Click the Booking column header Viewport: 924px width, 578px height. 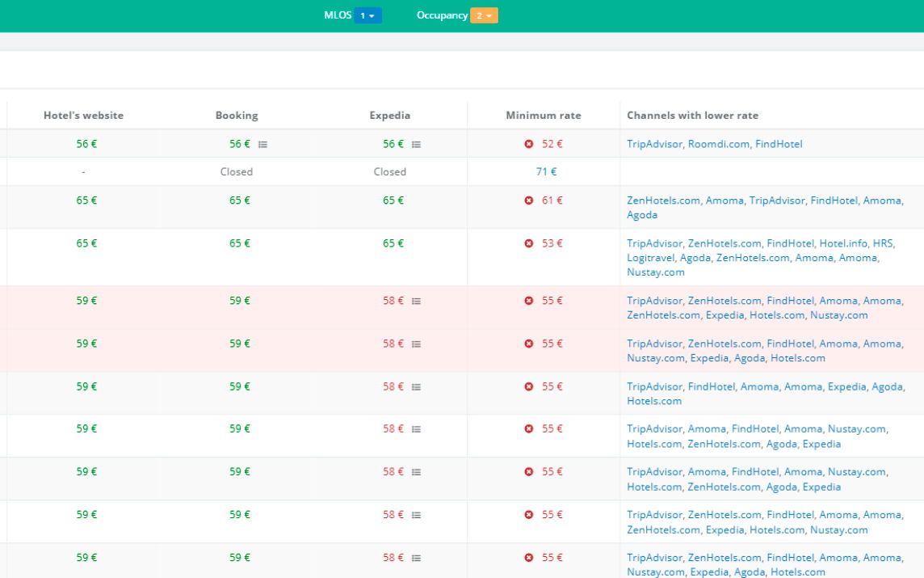point(237,116)
